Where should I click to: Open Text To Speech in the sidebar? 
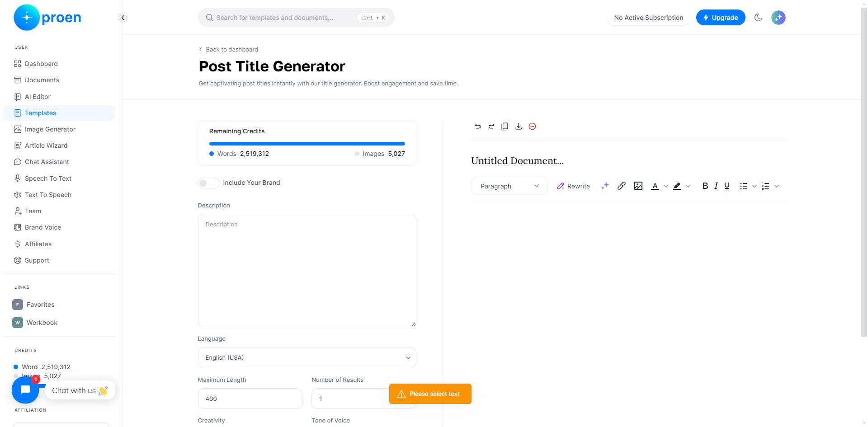coord(59,195)
